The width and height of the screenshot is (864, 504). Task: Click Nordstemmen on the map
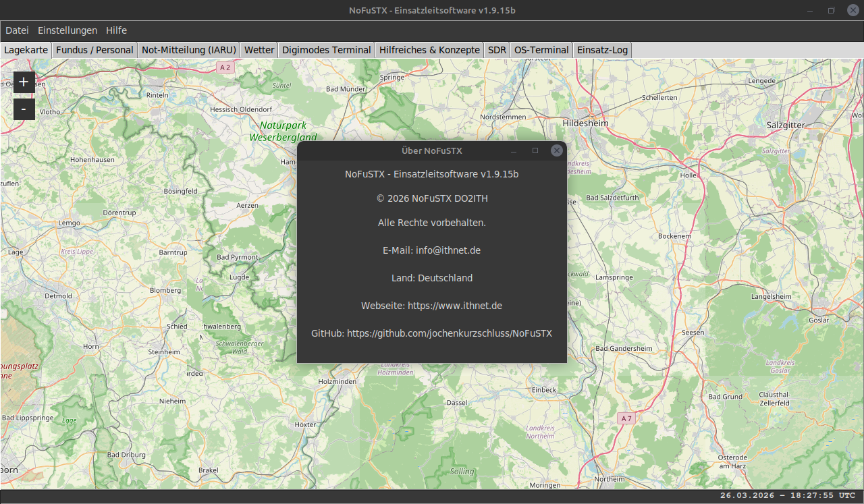tap(502, 117)
